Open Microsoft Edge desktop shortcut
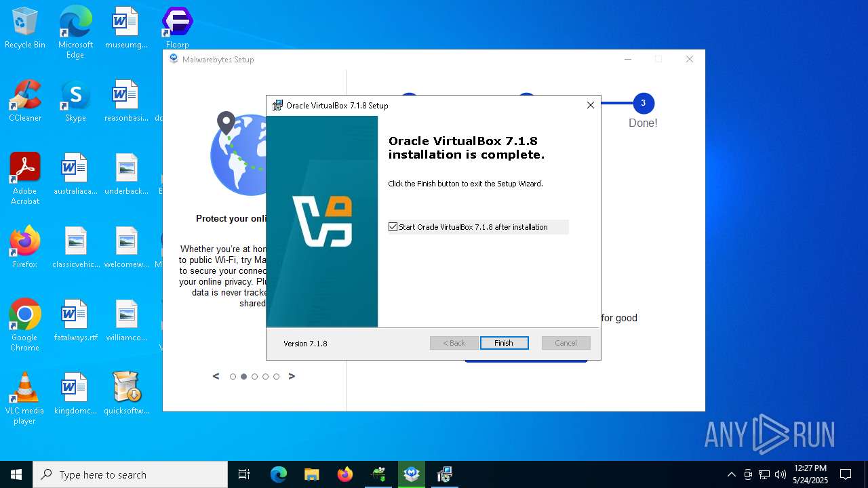Screen dimensions: 868x488 75,32
